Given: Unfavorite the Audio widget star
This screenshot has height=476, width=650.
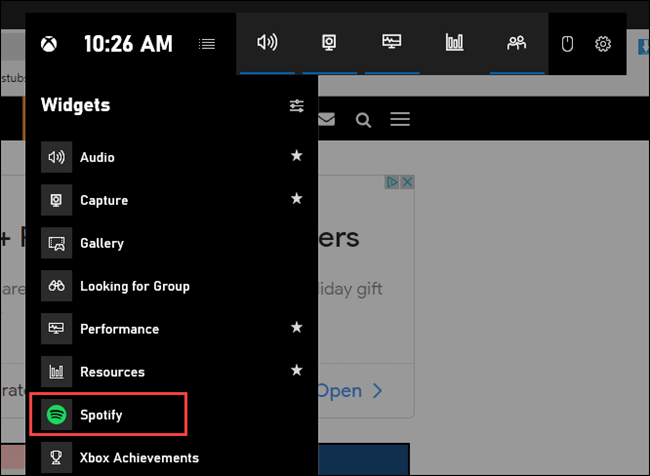Looking at the screenshot, I should [296, 157].
